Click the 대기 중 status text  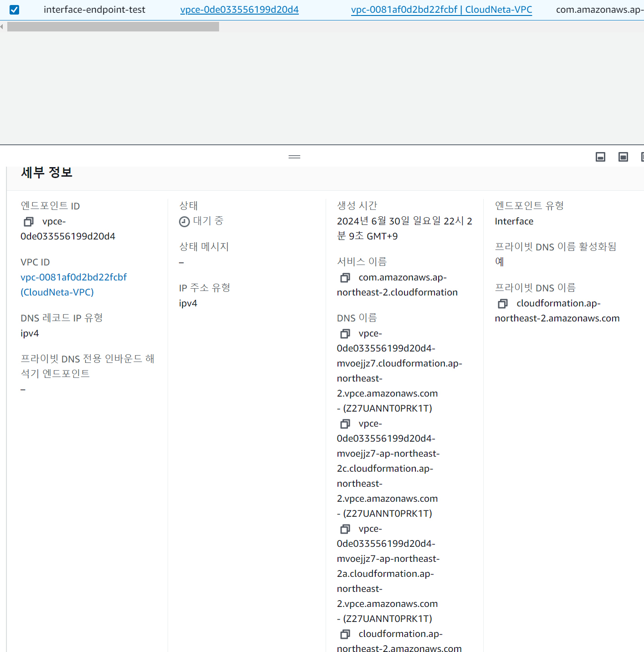coord(208,221)
